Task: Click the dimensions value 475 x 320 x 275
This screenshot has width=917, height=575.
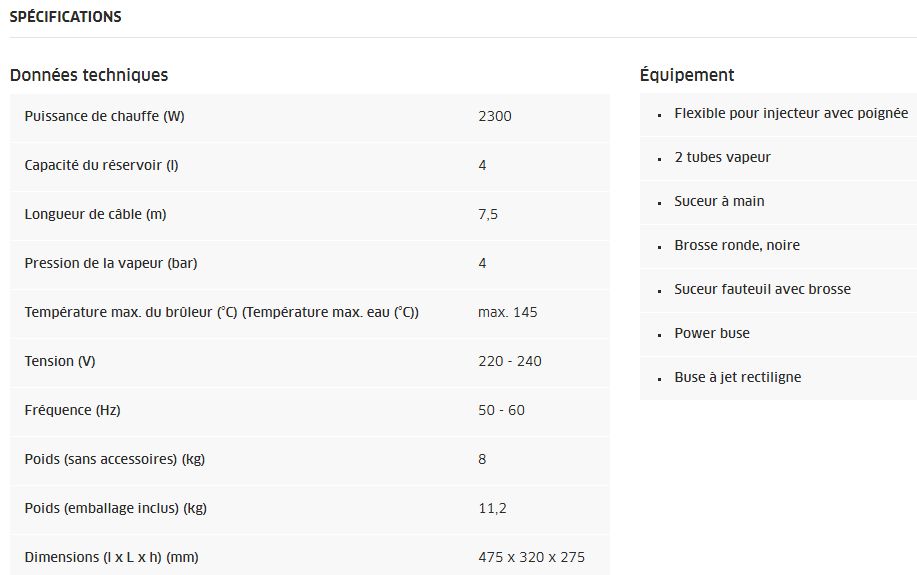Action: tap(531, 557)
